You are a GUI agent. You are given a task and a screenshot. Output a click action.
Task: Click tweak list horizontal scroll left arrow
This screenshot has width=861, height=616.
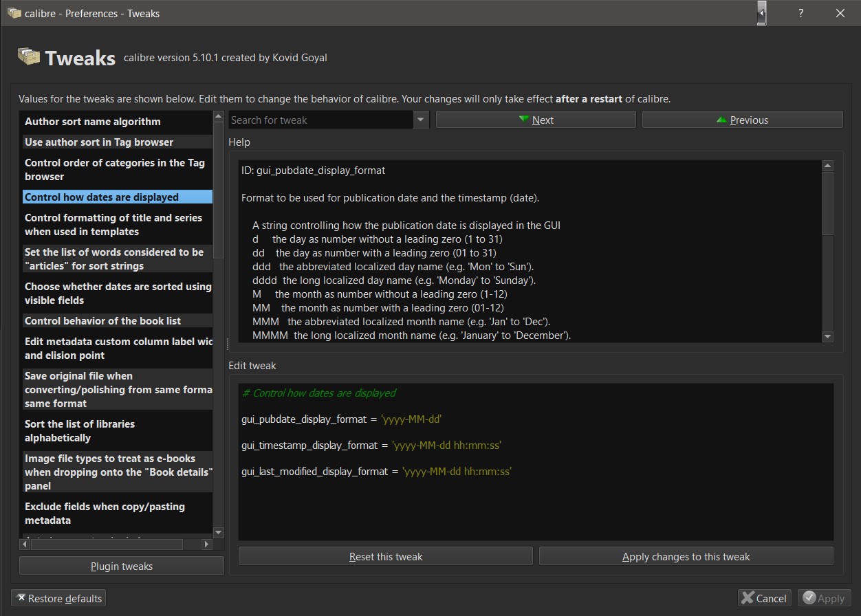pyautogui.click(x=25, y=544)
